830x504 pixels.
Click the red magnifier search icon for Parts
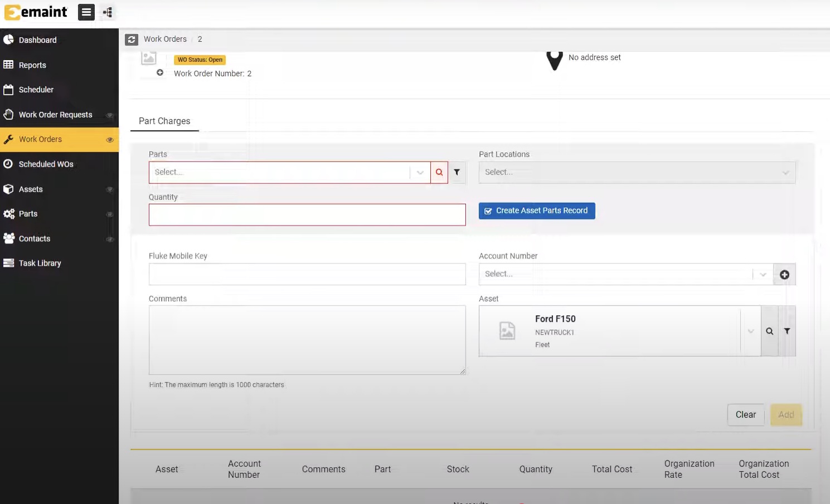pyautogui.click(x=439, y=172)
